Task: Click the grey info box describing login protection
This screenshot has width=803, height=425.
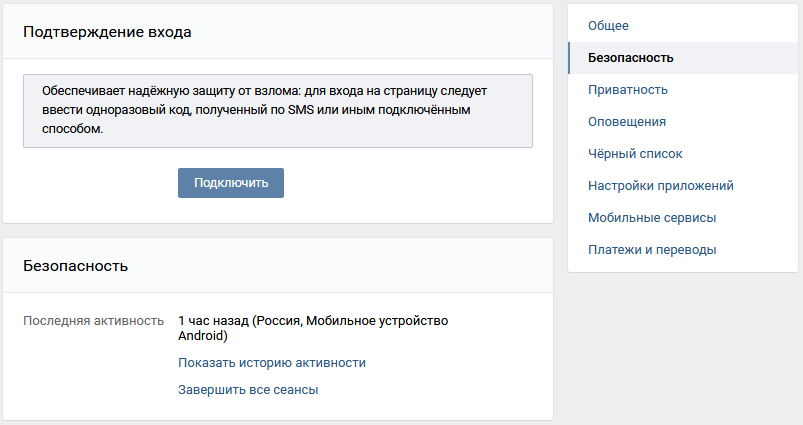Action: point(278,111)
